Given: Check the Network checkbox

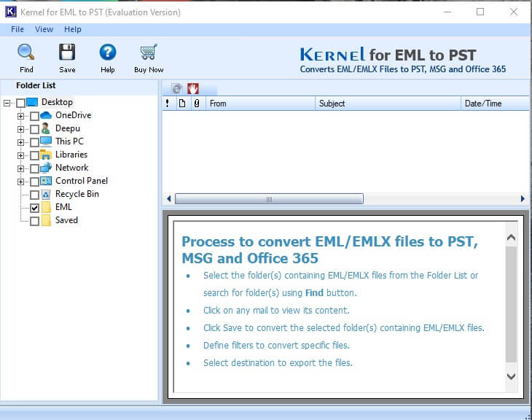Looking at the screenshot, I should pyautogui.click(x=34, y=168).
